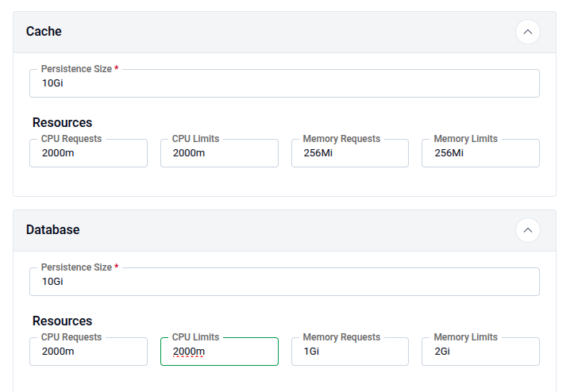Click the Resources heading under Cache
Viewport: 570px width, 392px height.
(x=62, y=123)
